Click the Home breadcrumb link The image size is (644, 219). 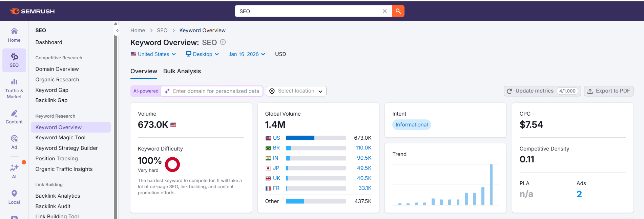138,31
